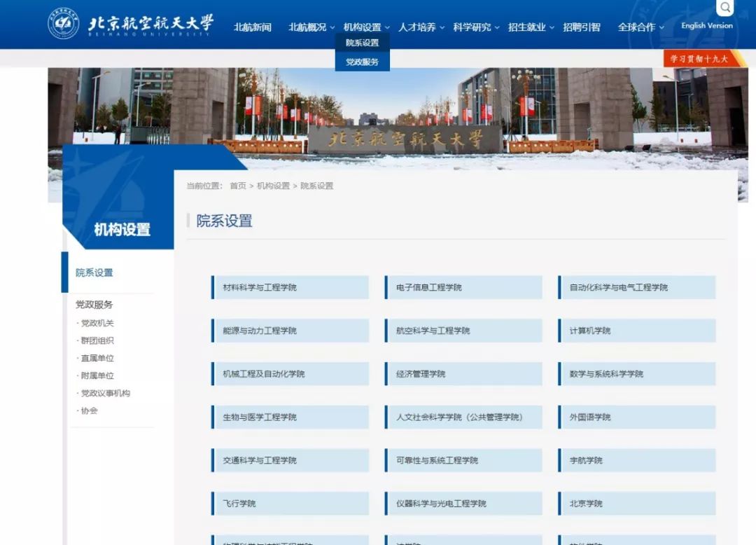Open 航空科学与工程学院

click(463, 331)
